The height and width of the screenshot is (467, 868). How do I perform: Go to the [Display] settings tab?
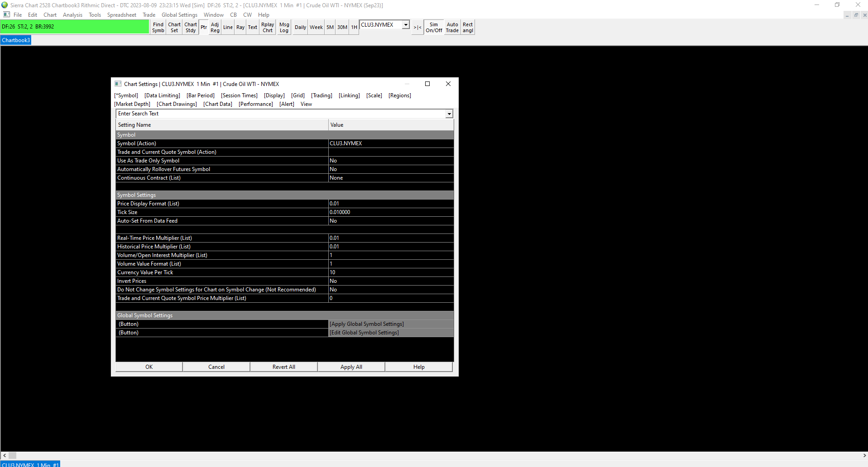[274, 95]
